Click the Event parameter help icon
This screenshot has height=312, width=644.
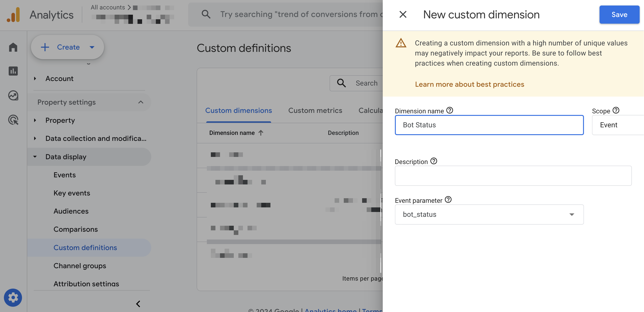click(x=448, y=200)
